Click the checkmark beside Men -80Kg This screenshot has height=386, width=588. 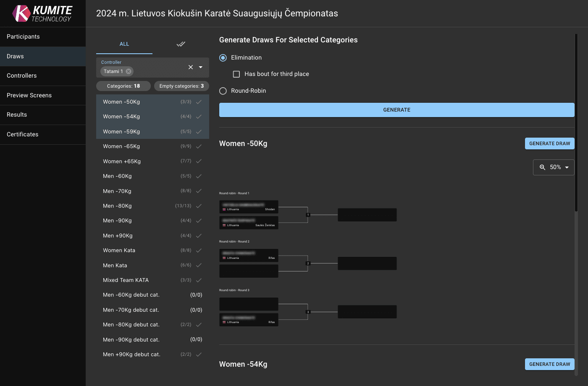point(199,206)
